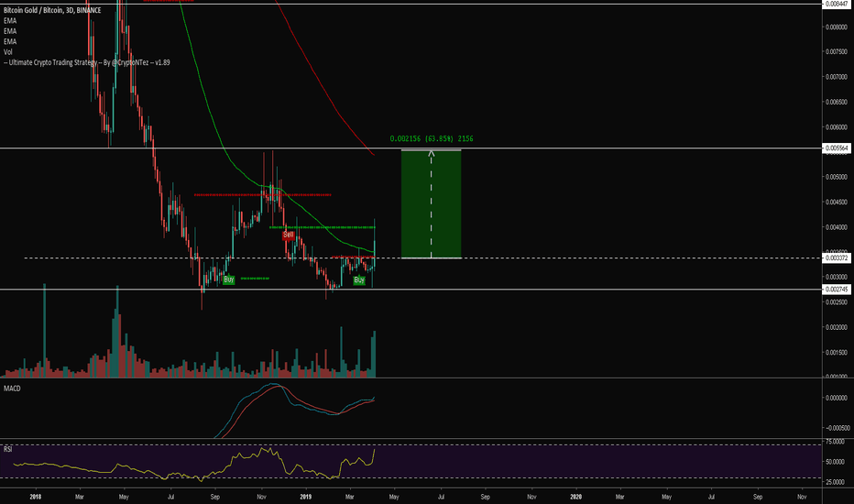Screen dimensions: 854x504
Task: Select the green price-range measurement box
Action: 432,203
